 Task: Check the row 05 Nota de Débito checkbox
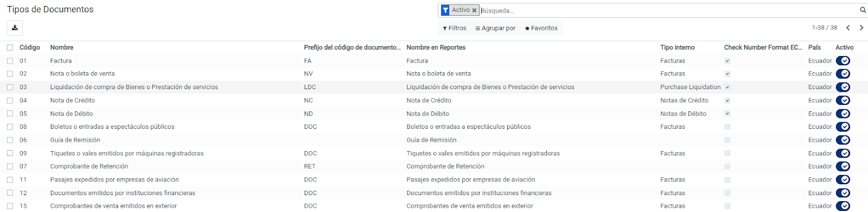click(x=10, y=114)
